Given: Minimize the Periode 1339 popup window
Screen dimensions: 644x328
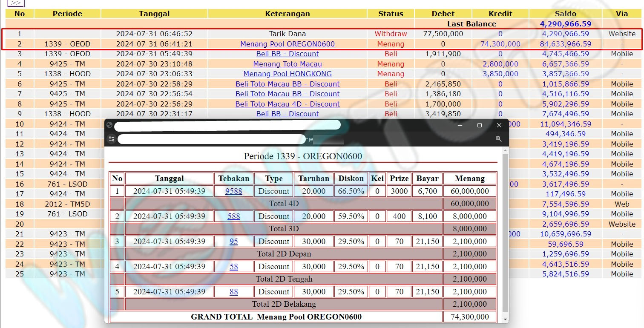Looking at the screenshot, I should tap(460, 125).
